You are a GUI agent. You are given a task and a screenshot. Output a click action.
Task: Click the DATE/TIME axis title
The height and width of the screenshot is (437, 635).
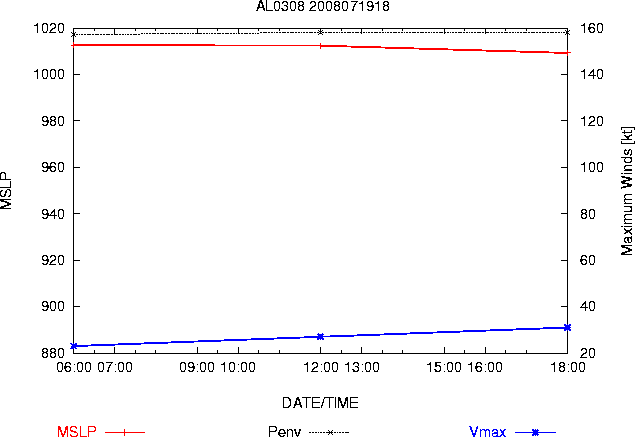tap(320, 403)
